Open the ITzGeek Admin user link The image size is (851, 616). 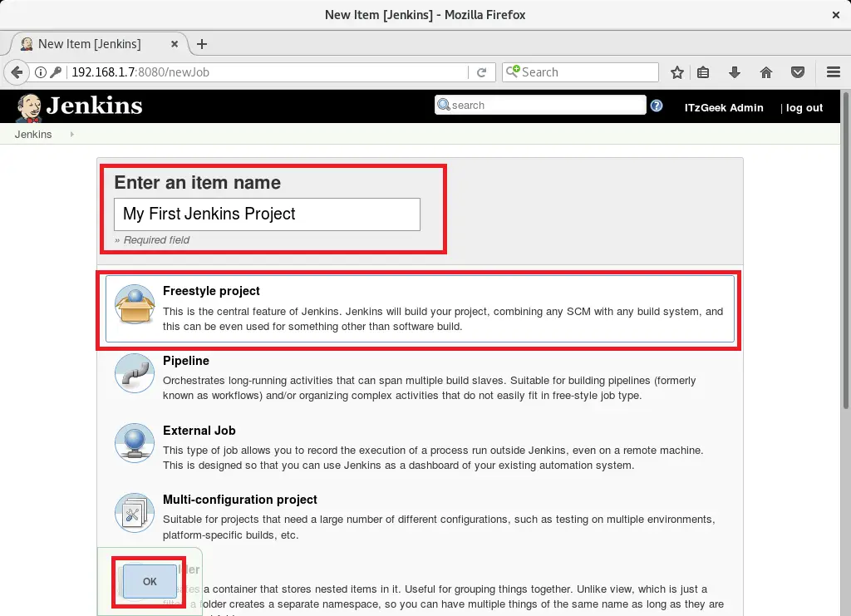pos(724,107)
